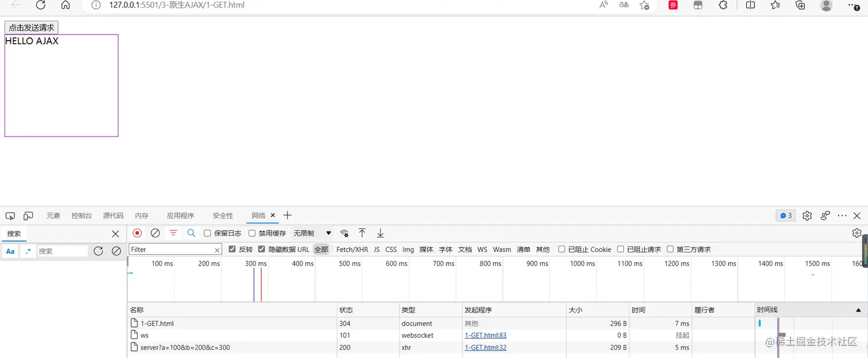The width and height of the screenshot is (868, 358).
Task: Focus the 搜索 input in search pane
Action: [63, 251]
